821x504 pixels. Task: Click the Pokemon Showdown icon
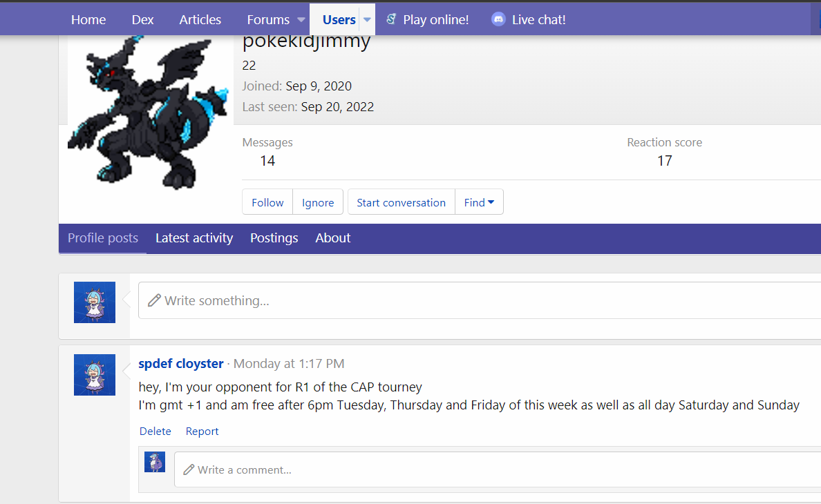click(391, 19)
